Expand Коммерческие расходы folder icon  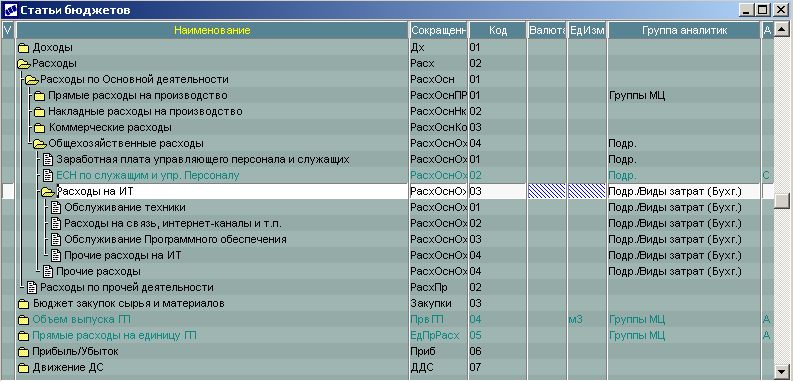40,128
